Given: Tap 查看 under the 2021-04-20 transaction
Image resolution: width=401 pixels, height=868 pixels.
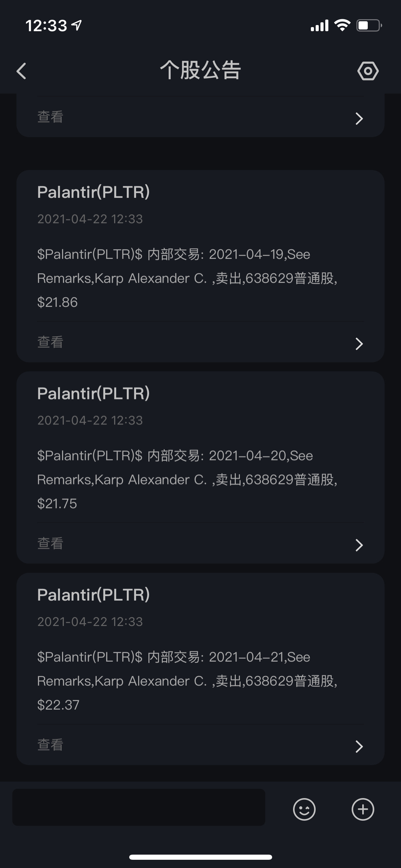Looking at the screenshot, I should point(50,543).
